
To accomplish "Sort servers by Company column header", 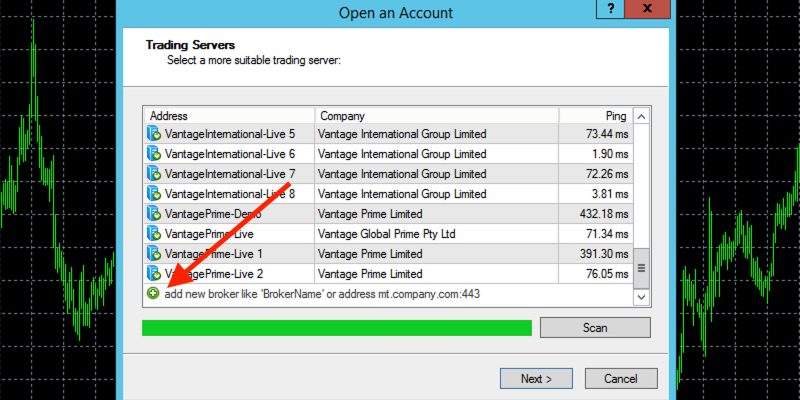I will tap(437, 116).
